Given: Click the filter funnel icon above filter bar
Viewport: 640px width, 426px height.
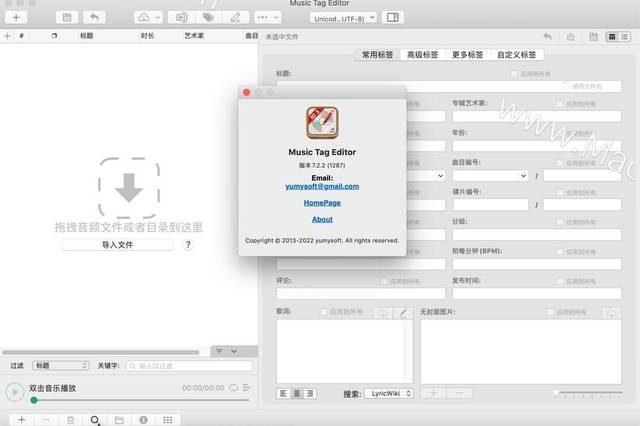Looking at the screenshot, I should (219, 351).
